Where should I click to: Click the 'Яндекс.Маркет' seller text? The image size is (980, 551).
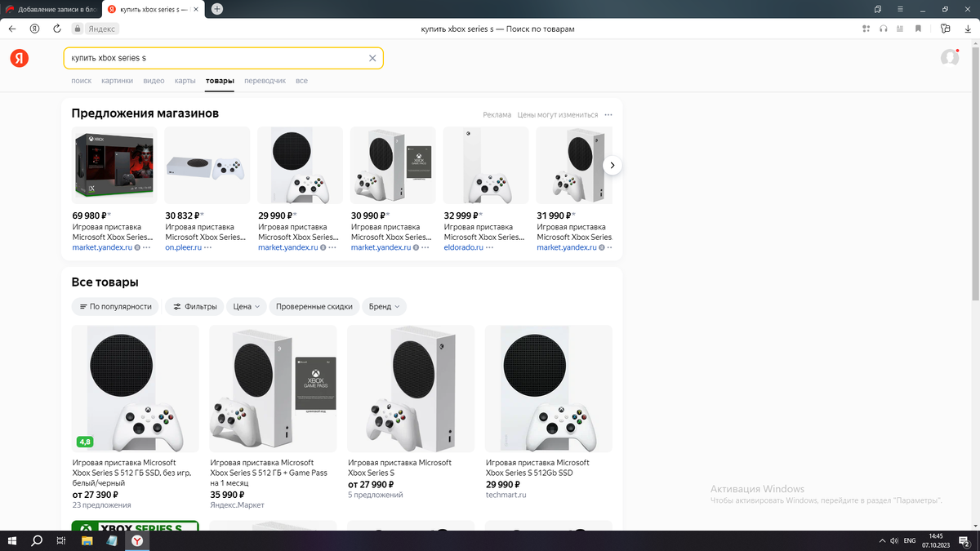[237, 505]
